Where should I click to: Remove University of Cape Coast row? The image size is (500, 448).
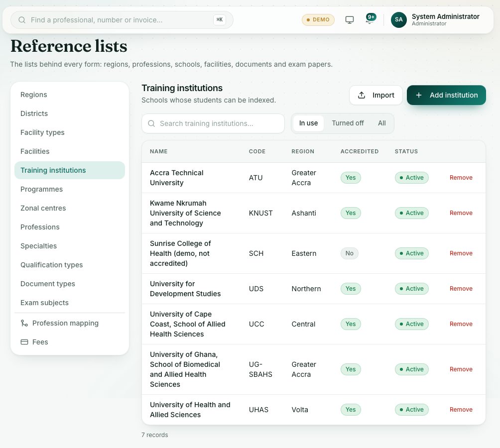coord(461,324)
